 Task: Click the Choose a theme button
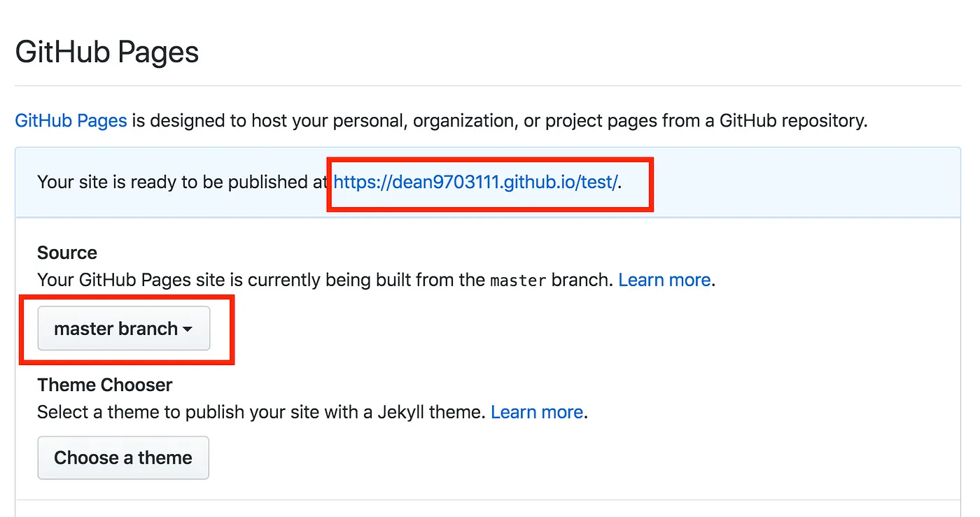click(123, 458)
